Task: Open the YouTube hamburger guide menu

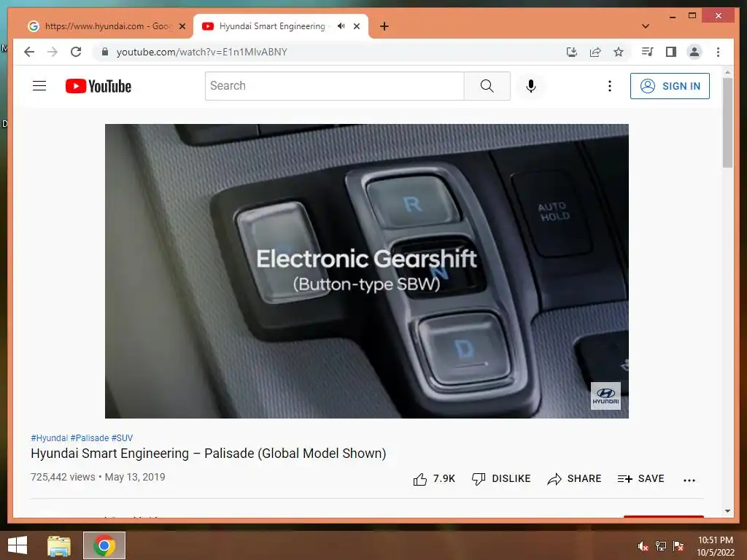Action: (x=39, y=86)
